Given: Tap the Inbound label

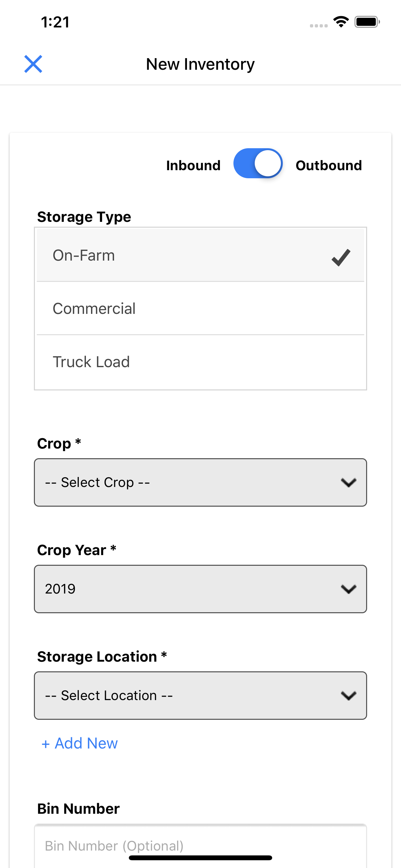Looking at the screenshot, I should [x=193, y=165].
